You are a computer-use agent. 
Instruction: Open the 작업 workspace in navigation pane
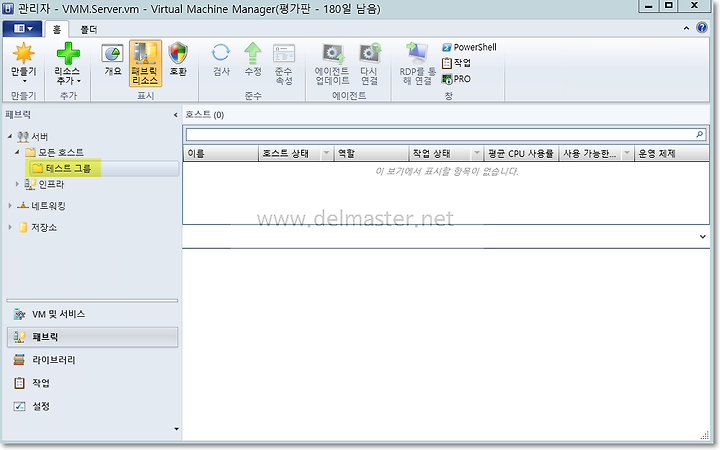[32, 383]
